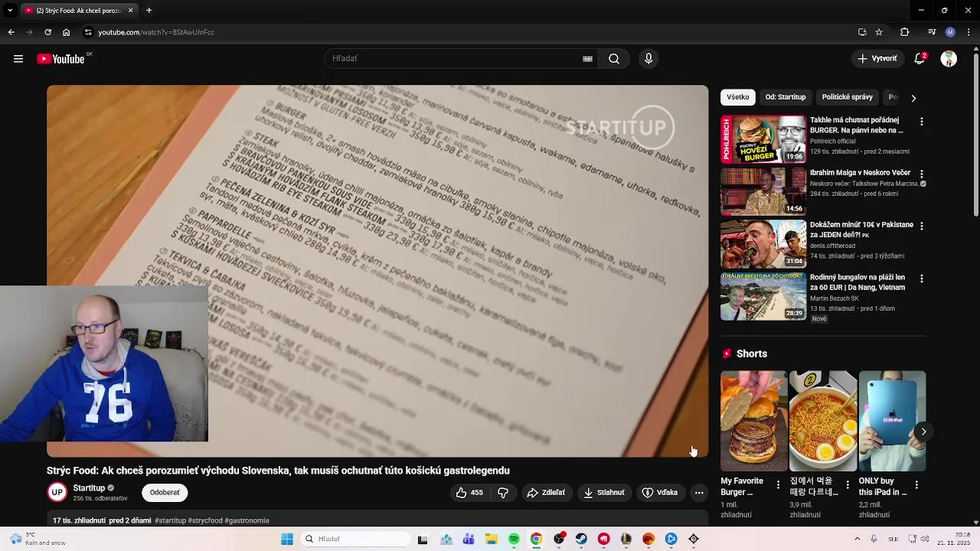Open Spotify from taskbar

[x=514, y=540]
